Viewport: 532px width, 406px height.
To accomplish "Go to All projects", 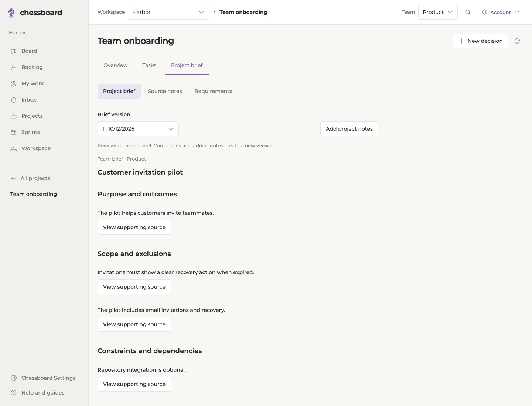I will (35, 178).
